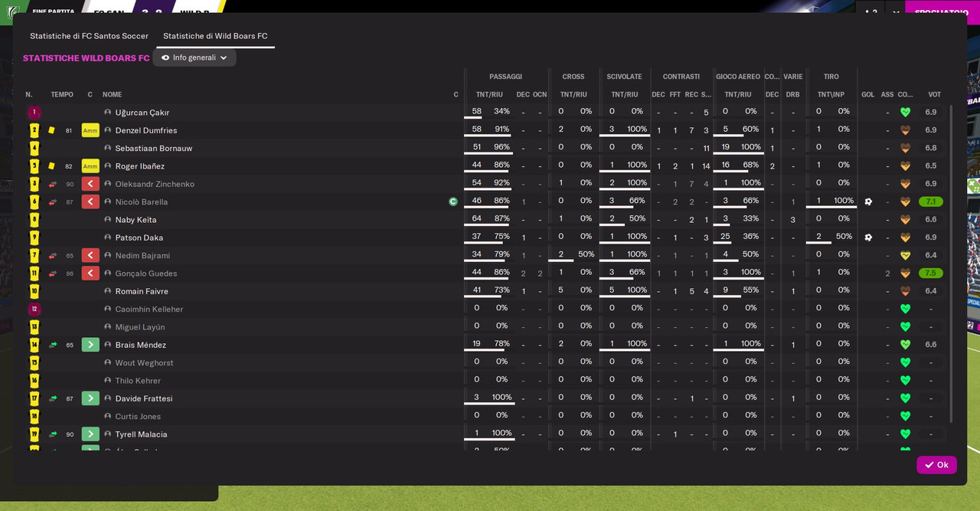Click Patson Daka's goal ball icon

click(x=868, y=237)
